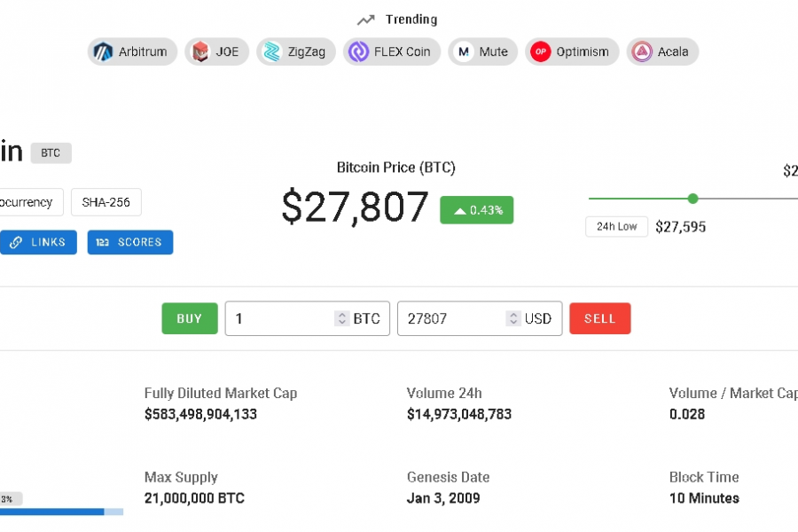Image resolution: width=798 pixels, height=532 pixels.
Task: Click the Acala coin logo icon
Action: (x=642, y=51)
